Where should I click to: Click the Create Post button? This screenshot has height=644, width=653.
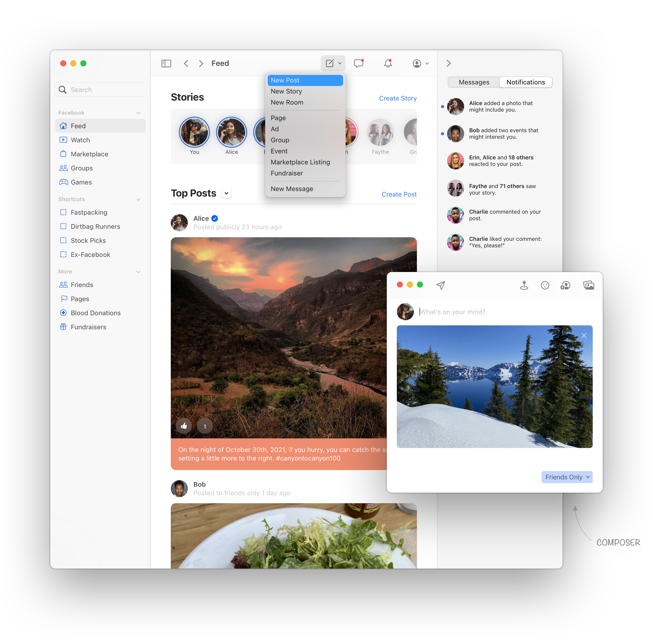[399, 194]
